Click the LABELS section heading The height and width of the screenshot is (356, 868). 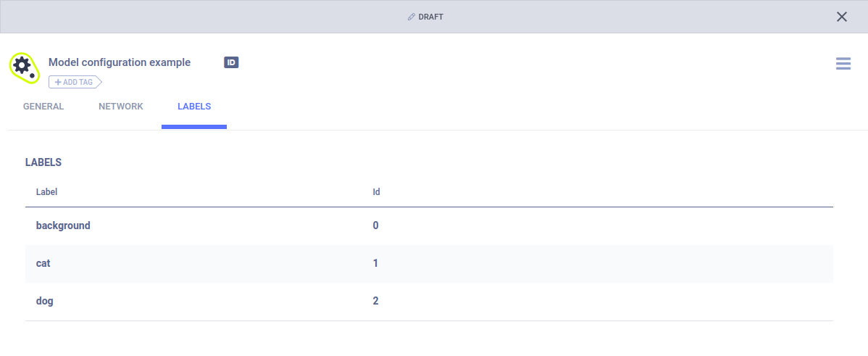43,162
